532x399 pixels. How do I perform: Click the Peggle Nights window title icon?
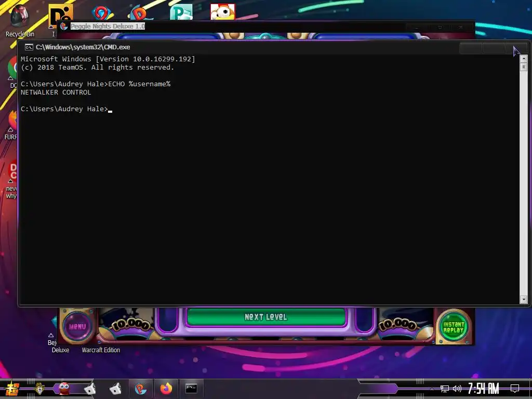pyautogui.click(x=64, y=26)
